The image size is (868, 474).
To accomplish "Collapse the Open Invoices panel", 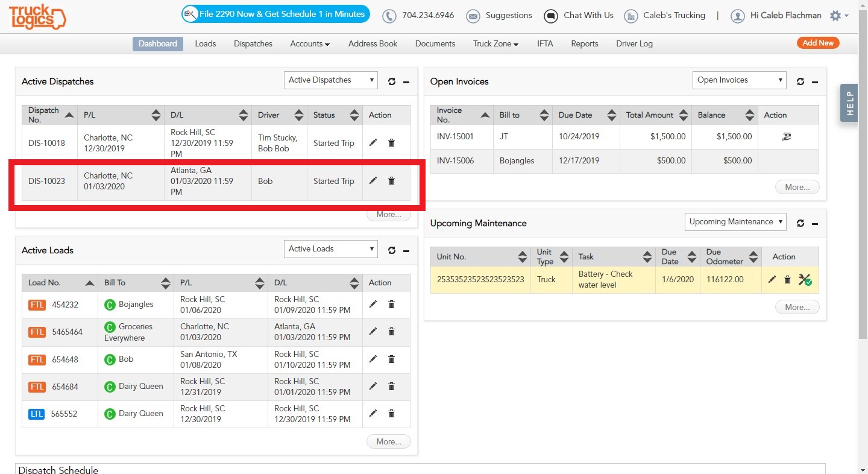I will tap(815, 82).
